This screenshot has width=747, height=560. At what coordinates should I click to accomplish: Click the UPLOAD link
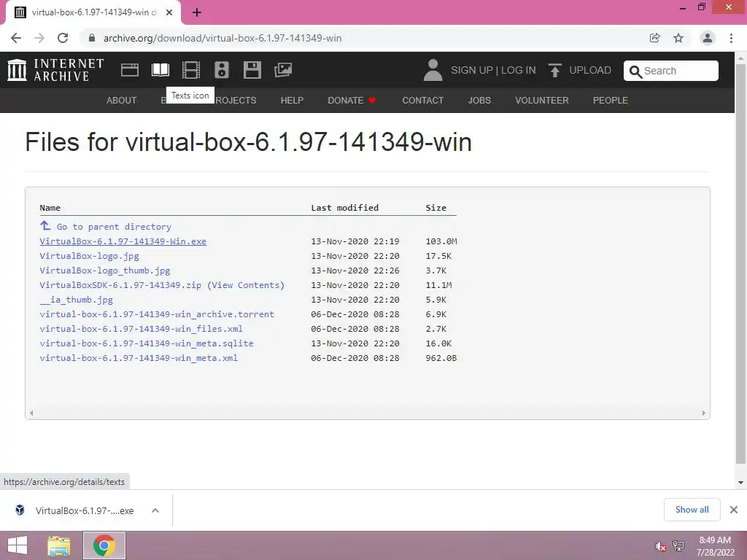589,70
